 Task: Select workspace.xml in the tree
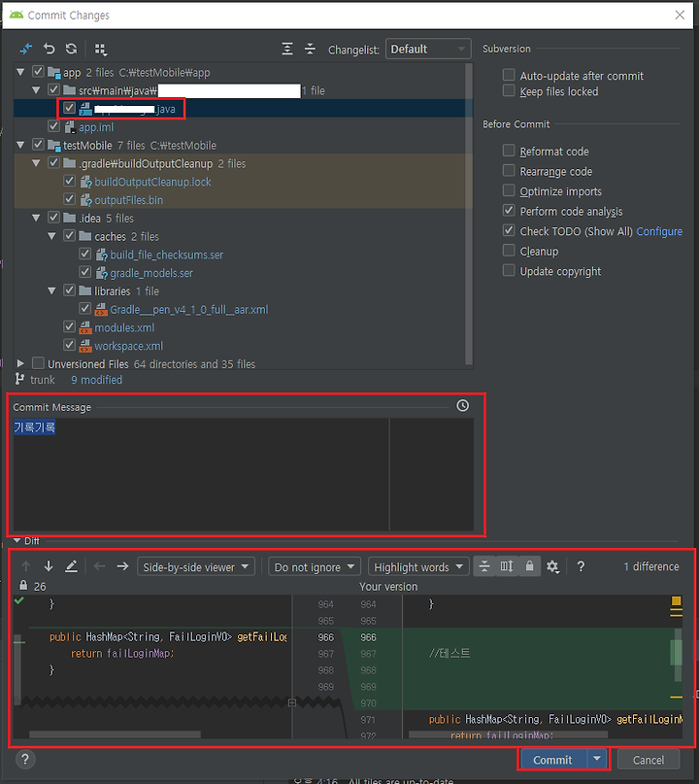(128, 346)
